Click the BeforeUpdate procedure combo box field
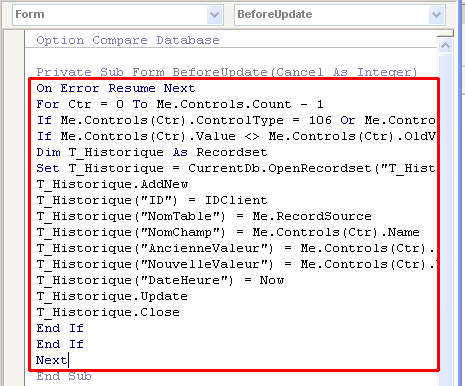 (x=340, y=15)
